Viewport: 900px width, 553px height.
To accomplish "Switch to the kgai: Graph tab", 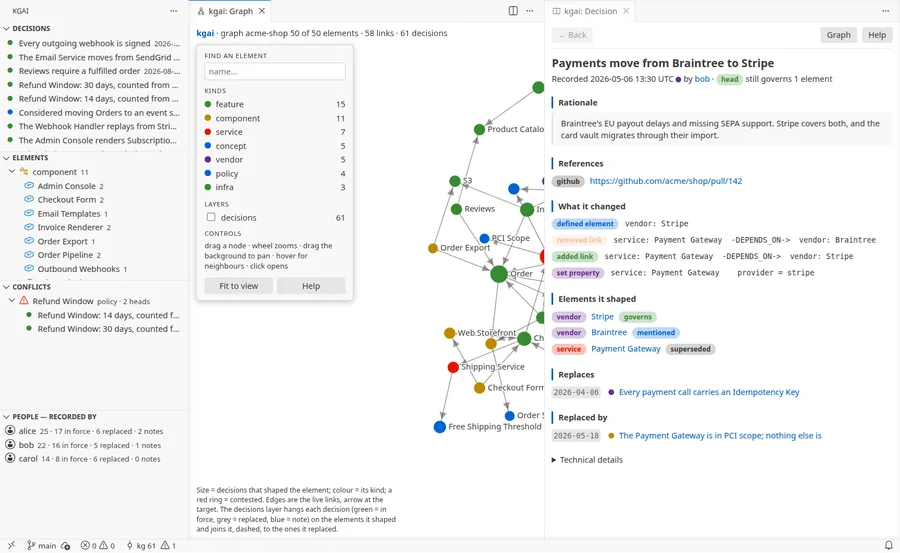I will pos(230,11).
